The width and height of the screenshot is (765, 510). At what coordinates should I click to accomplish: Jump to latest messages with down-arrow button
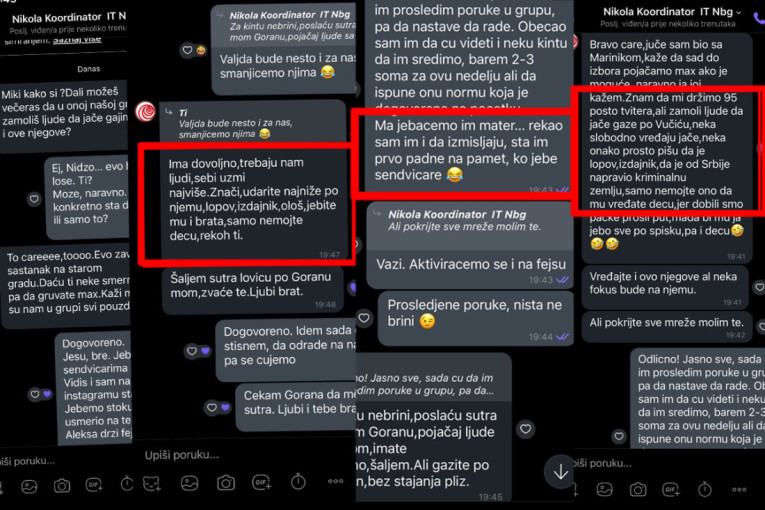(560, 471)
